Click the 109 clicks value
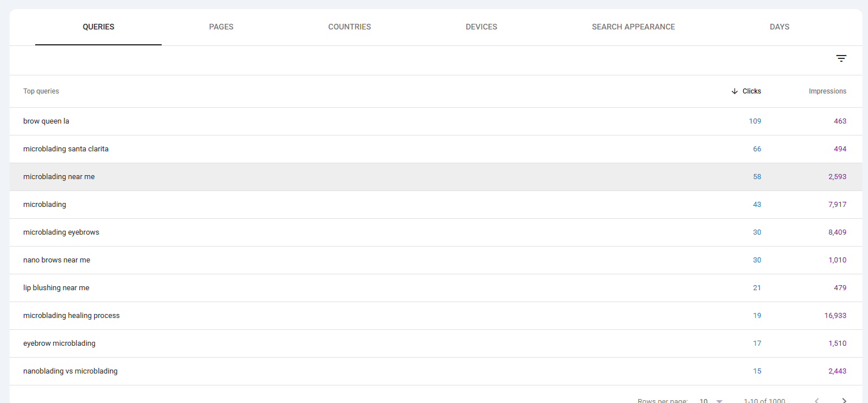 pyautogui.click(x=755, y=121)
